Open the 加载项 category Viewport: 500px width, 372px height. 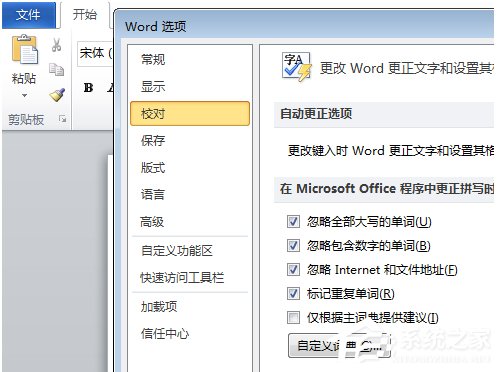coord(159,306)
